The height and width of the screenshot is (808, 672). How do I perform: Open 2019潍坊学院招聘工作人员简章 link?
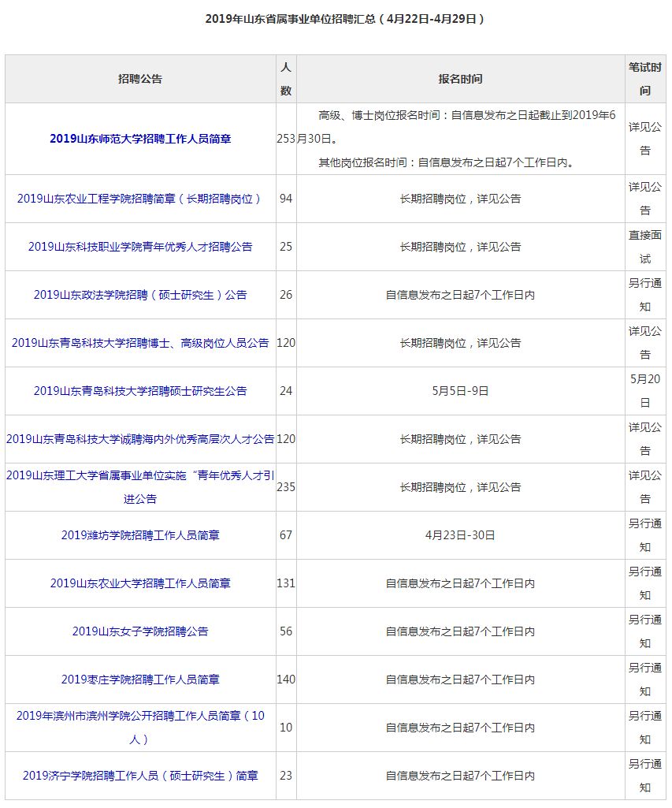[x=140, y=535]
